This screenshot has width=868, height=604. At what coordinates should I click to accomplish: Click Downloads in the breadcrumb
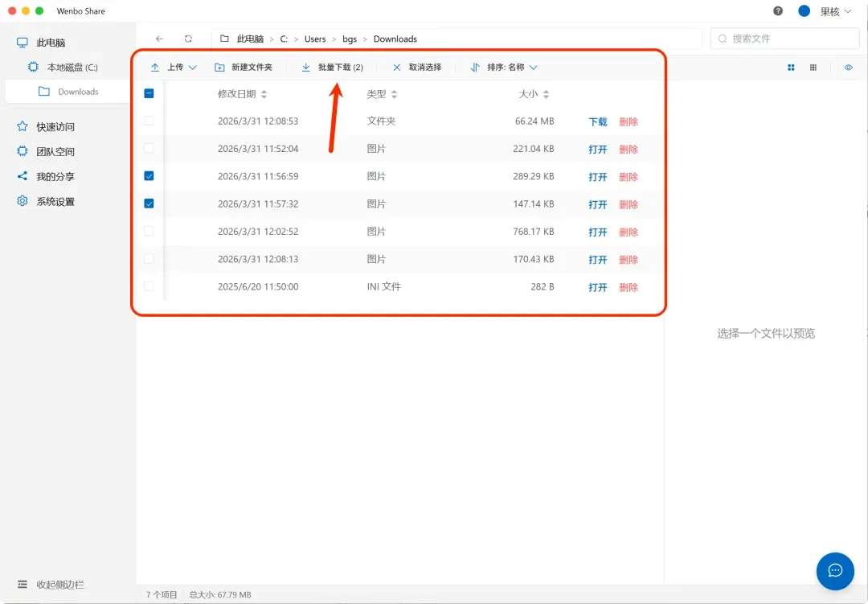pyautogui.click(x=395, y=39)
